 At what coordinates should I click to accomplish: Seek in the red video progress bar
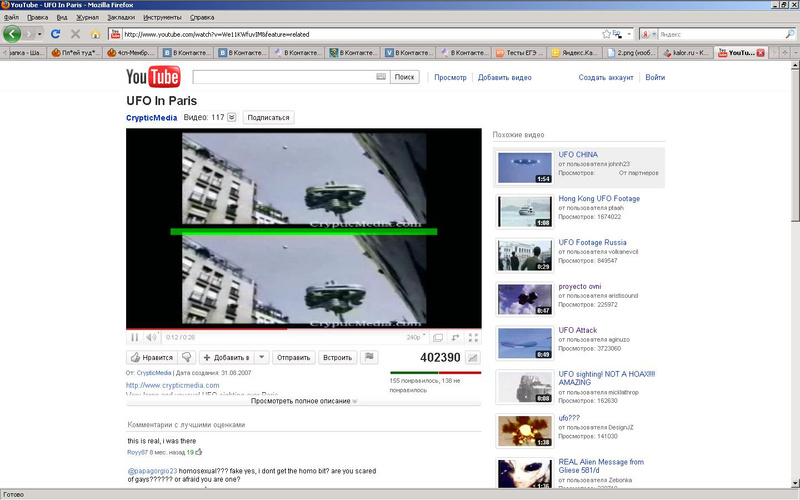(304, 329)
